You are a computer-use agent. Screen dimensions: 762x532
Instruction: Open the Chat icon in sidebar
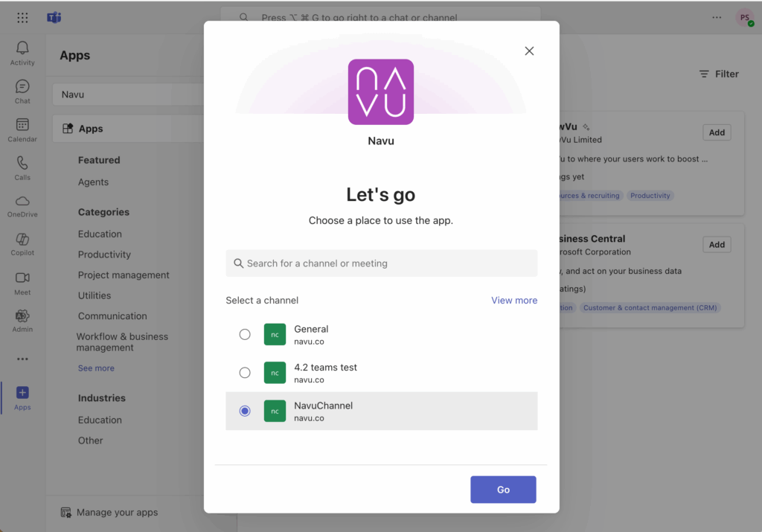pos(22,88)
